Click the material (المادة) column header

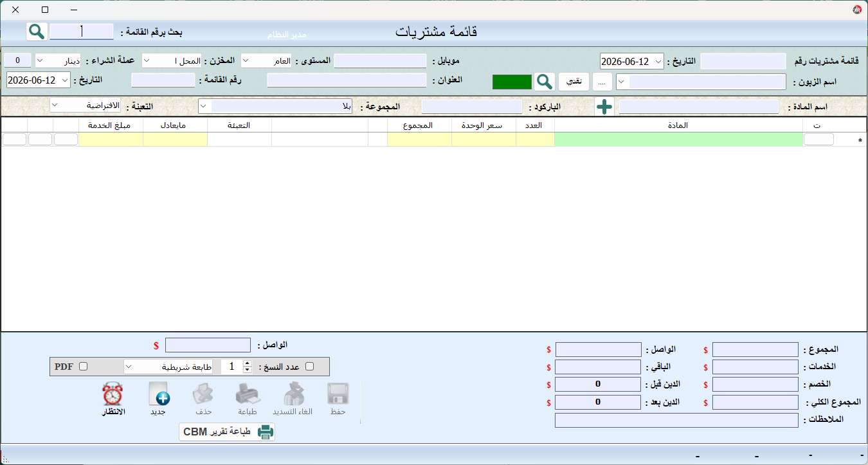click(x=678, y=125)
